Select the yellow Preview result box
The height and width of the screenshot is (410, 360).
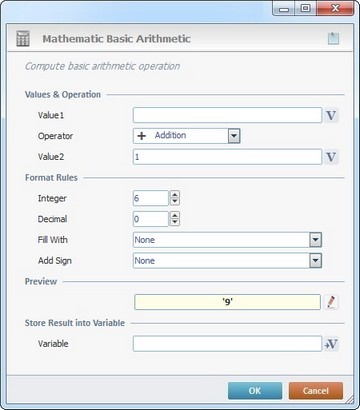(227, 302)
